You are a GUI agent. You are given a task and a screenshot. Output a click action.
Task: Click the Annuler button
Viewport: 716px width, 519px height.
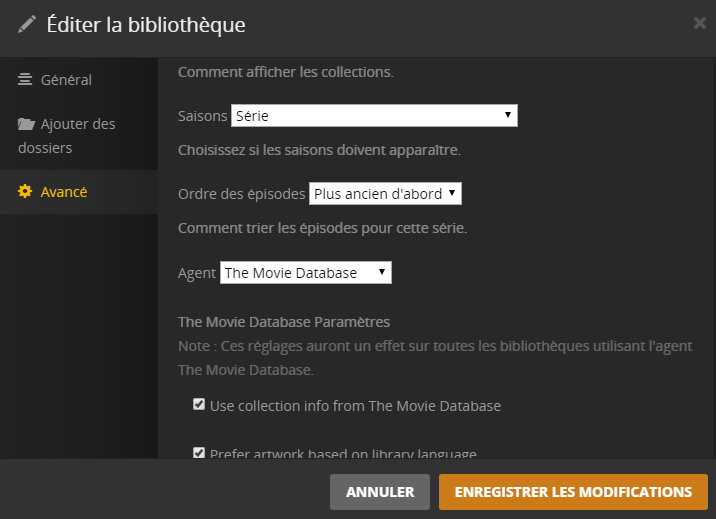tap(380, 492)
